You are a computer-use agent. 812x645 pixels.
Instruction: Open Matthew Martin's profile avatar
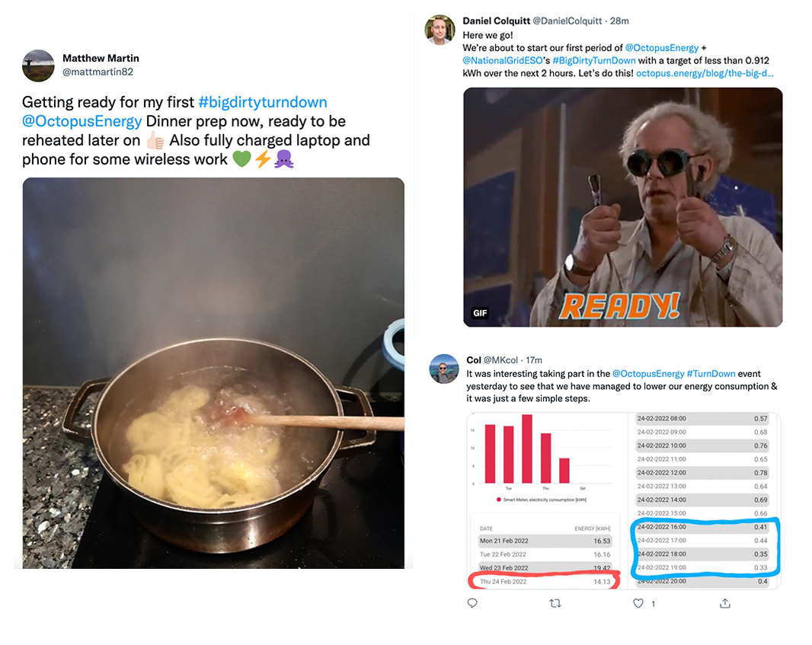click(38, 65)
